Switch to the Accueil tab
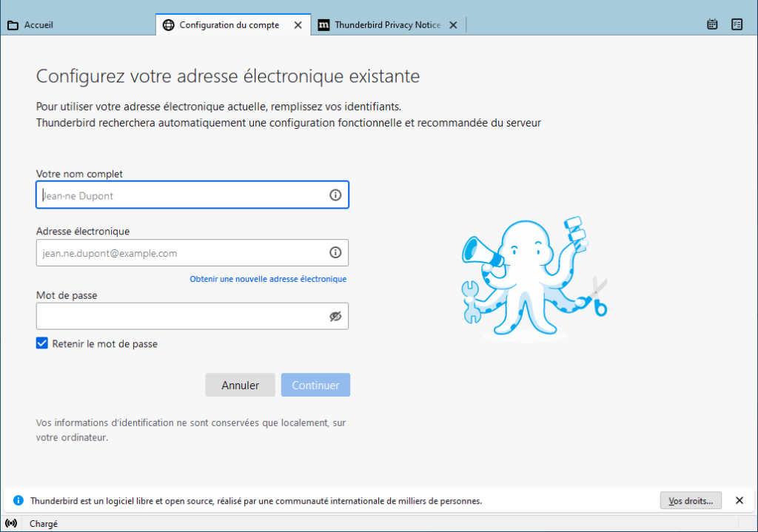Image resolution: width=758 pixels, height=532 pixels. point(77,24)
